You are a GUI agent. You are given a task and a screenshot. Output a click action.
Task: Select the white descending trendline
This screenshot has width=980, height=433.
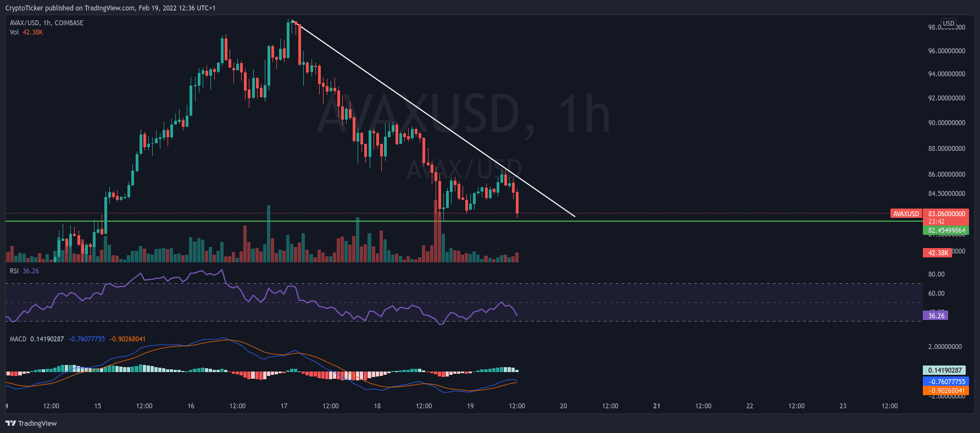click(x=434, y=119)
